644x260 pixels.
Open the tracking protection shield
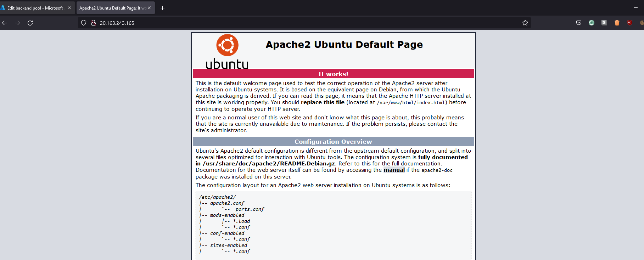tap(84, 23)
